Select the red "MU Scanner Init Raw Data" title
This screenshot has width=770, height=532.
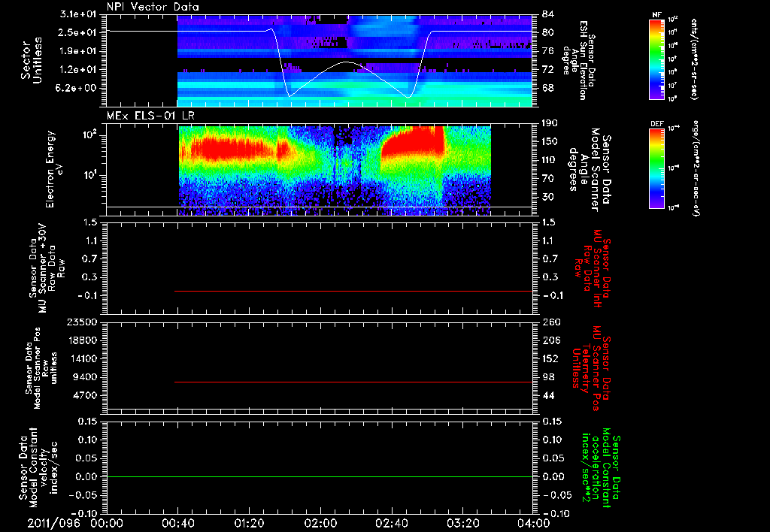(591, 268)
